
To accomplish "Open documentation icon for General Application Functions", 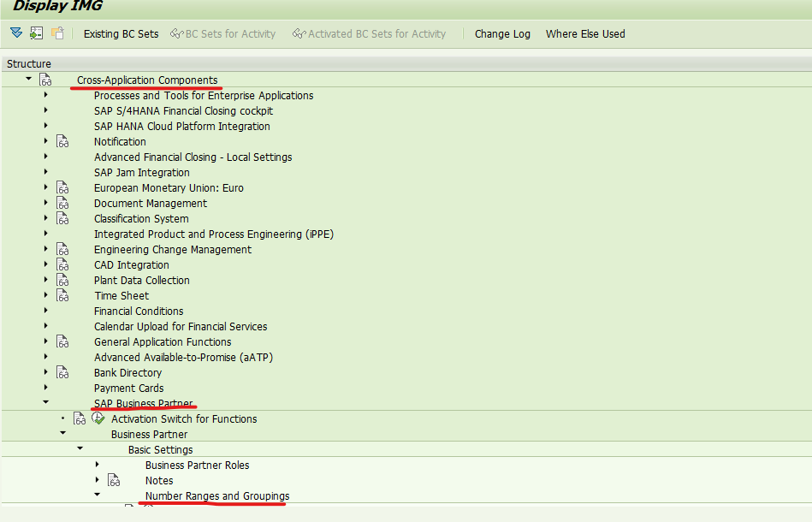I will [x=62, y=341].
